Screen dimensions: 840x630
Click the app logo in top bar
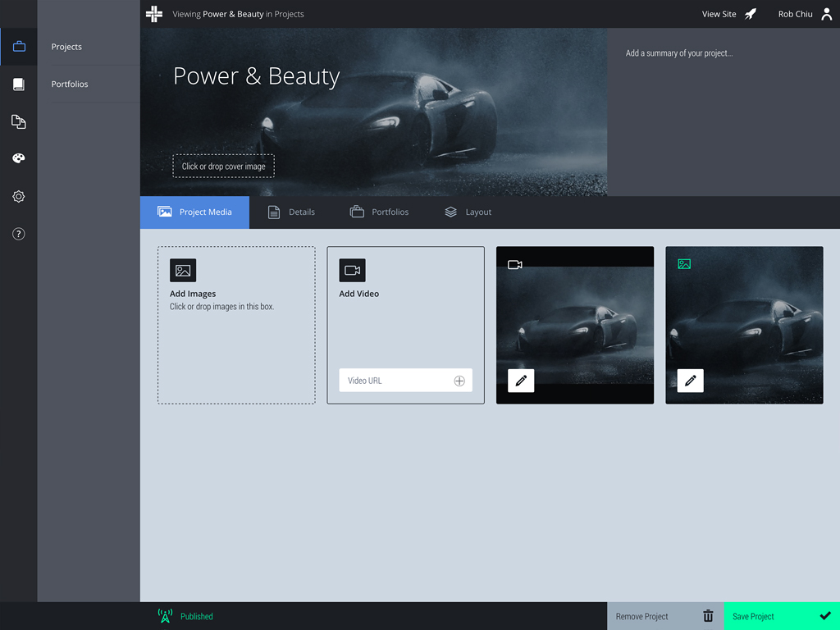pyautogui.click(x=154, y=14)
